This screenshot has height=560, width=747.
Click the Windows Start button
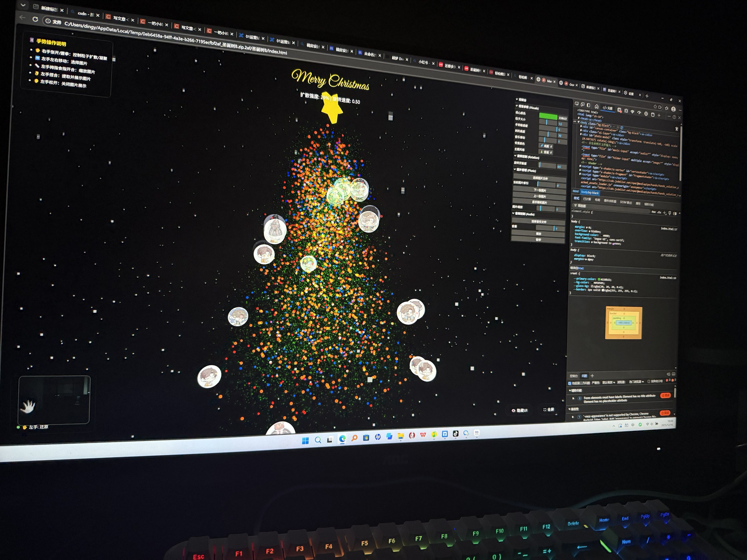coord(305,440)
